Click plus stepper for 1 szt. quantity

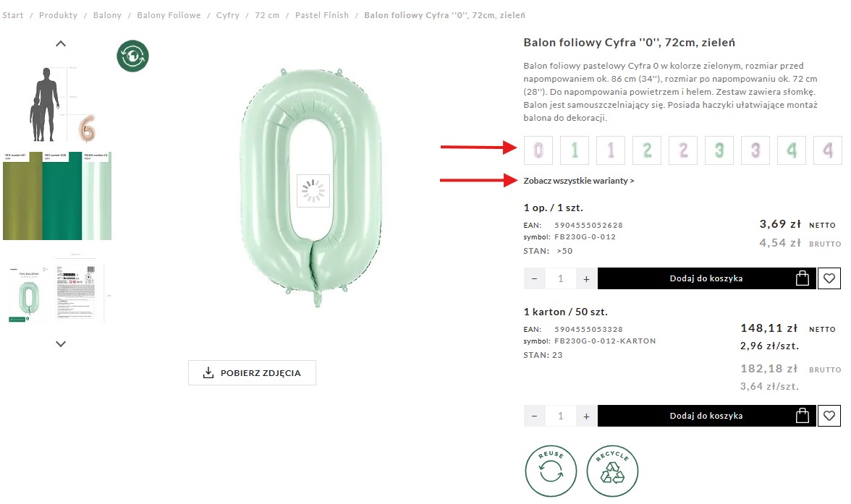pos(586,278)
